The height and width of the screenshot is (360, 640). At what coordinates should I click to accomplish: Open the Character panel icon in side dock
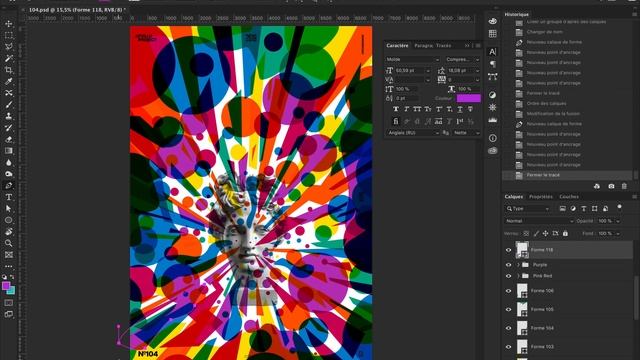pyautogui.click(x=493, y=51)
